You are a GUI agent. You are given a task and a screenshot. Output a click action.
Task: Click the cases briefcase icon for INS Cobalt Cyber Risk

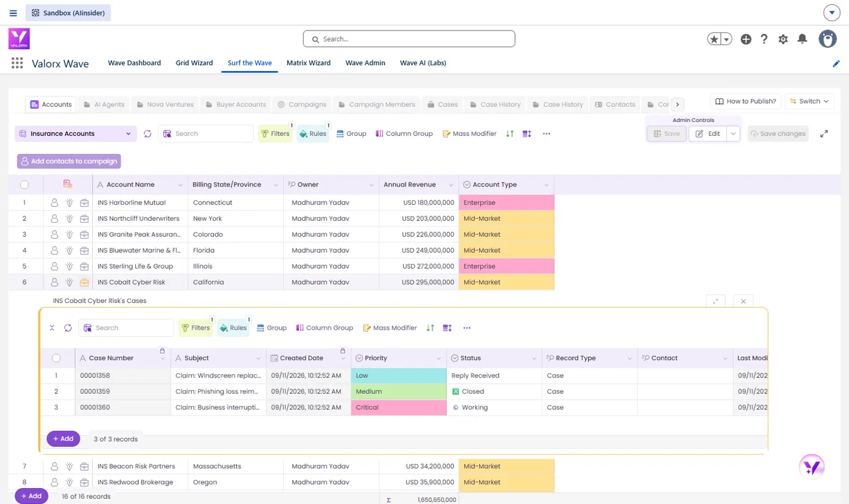(84, 283)
